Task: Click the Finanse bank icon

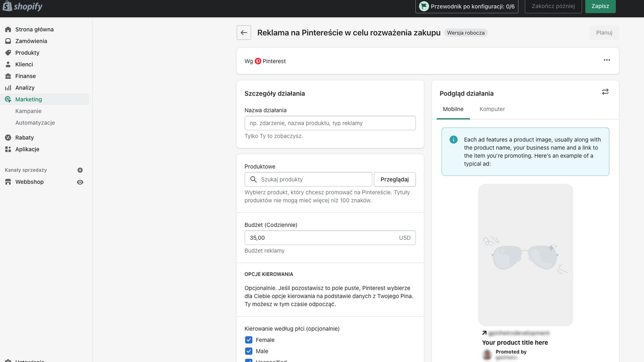Action: pyautogui.click(x=8, y=76)
